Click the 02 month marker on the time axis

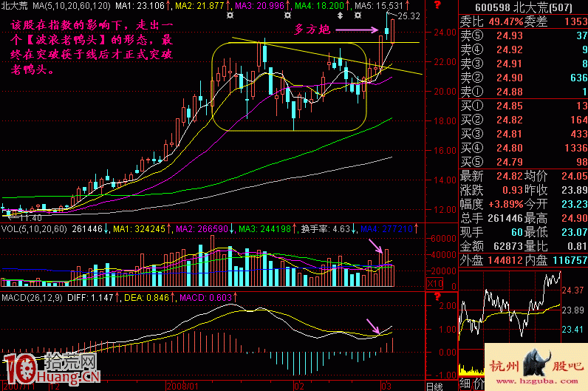pos(299,386)
